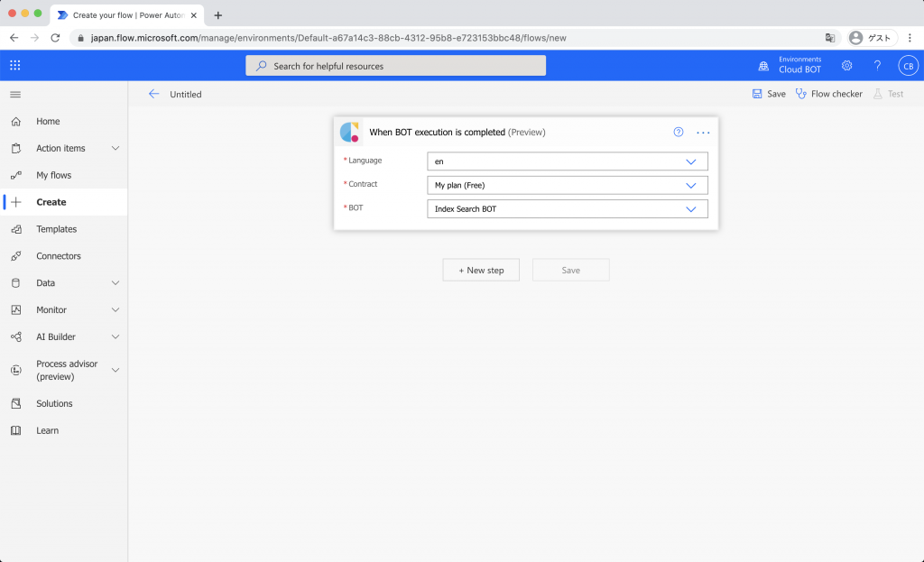
Task: Run the Flow checker
Action: point(828,94)
